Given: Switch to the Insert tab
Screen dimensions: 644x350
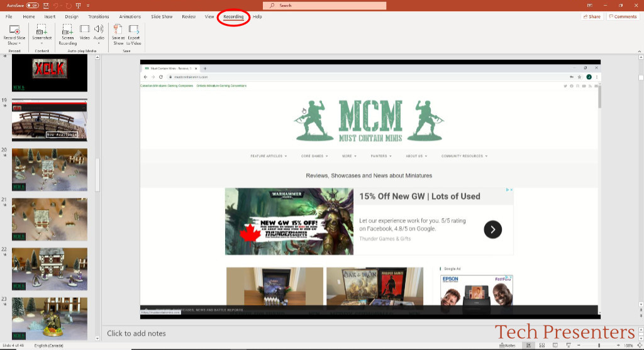Looking at the screenshot, I should pos(50,16).
